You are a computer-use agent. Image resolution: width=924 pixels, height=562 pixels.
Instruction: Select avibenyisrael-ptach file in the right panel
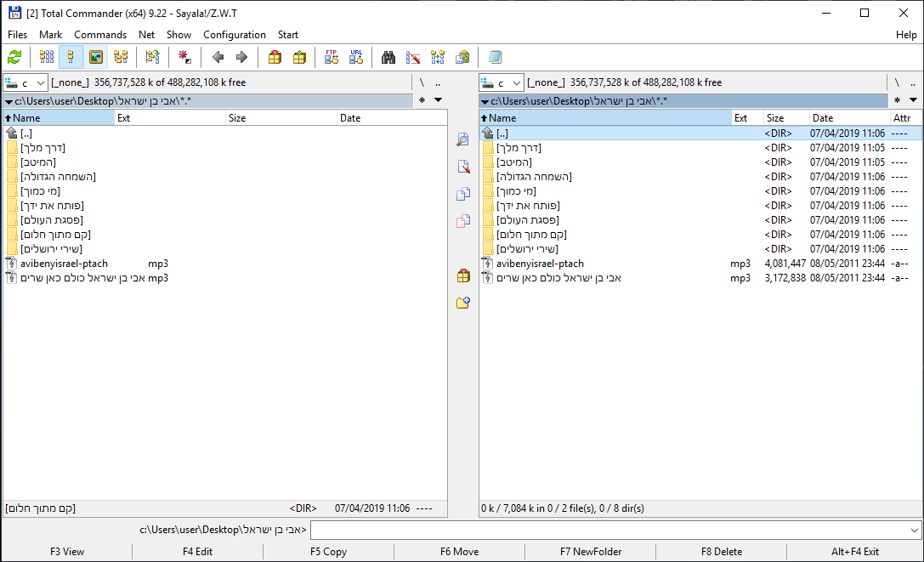tap(700, 264)
